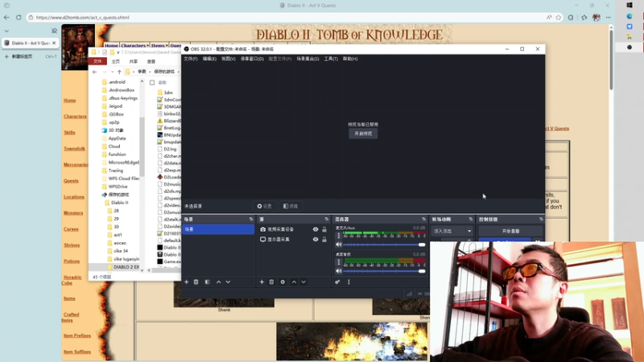Click 开始直播 to start streaming

coord(510,231)
